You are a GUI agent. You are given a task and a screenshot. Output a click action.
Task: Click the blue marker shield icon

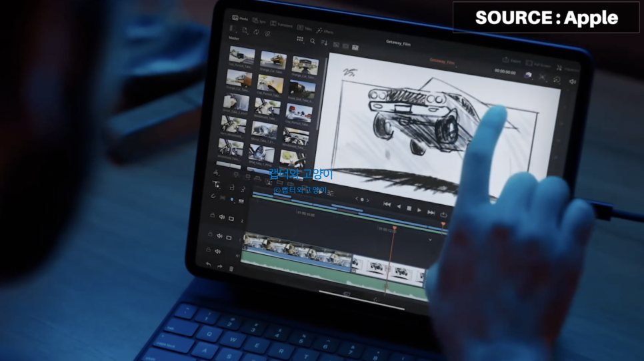click(232, 200)
